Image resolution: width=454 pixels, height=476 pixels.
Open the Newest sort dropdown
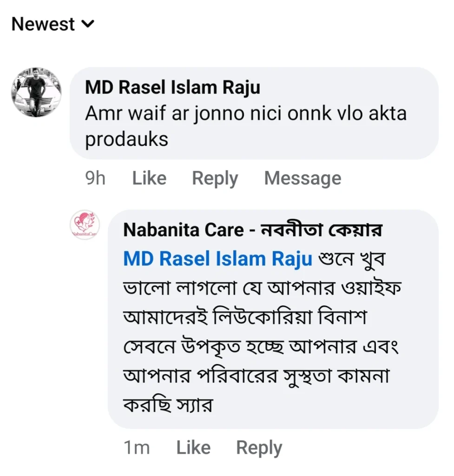(53, 24)
